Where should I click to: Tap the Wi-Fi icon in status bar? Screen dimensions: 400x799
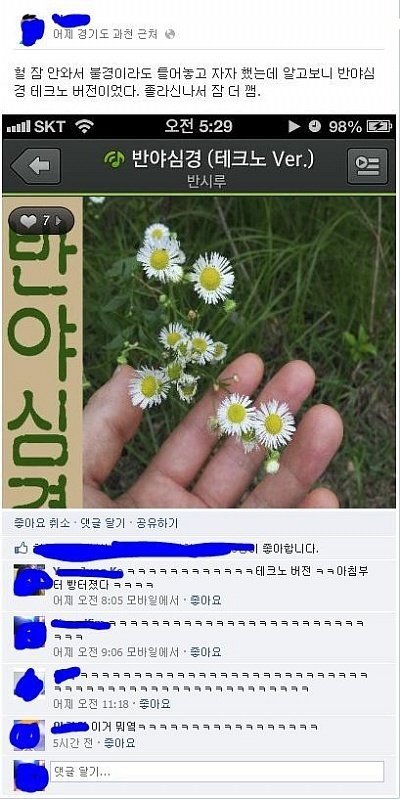pyautogui.click(x=85, y=126)
